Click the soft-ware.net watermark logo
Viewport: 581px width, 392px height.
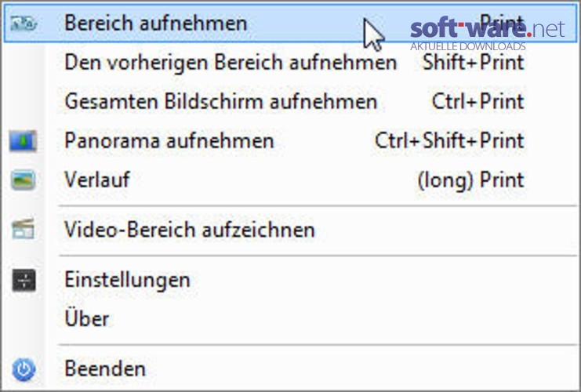tap(487, 34)
